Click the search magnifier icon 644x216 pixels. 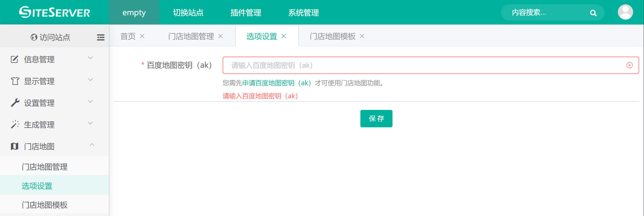(x=593, y=13)
